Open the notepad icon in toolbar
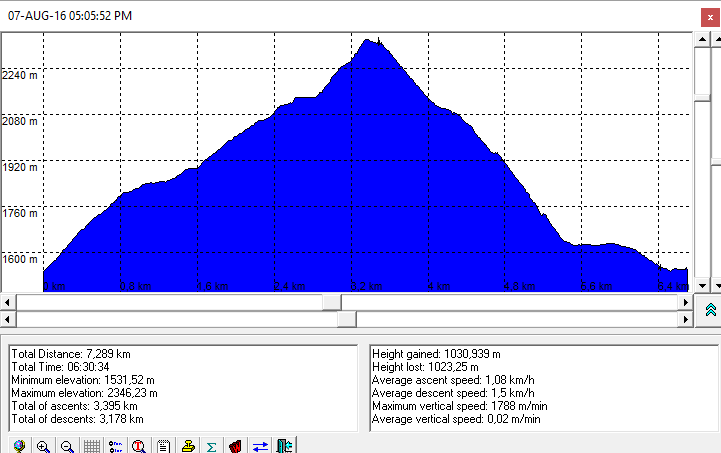 pos(163,445)
